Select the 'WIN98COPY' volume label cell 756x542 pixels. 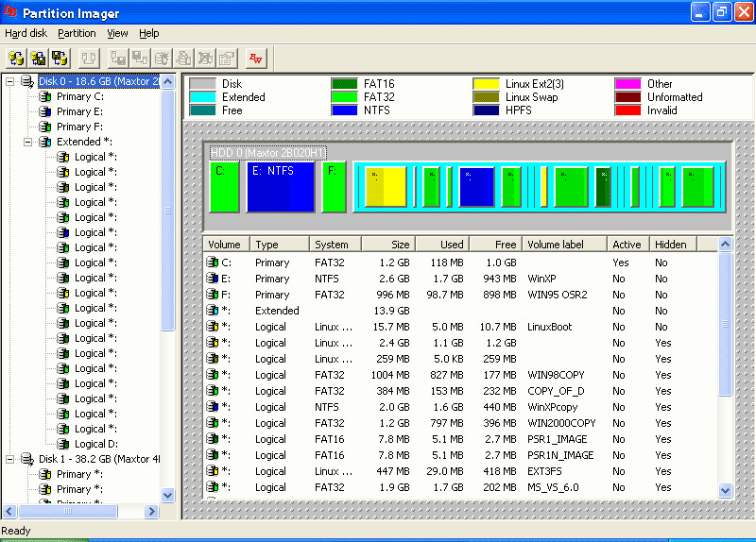556,375
